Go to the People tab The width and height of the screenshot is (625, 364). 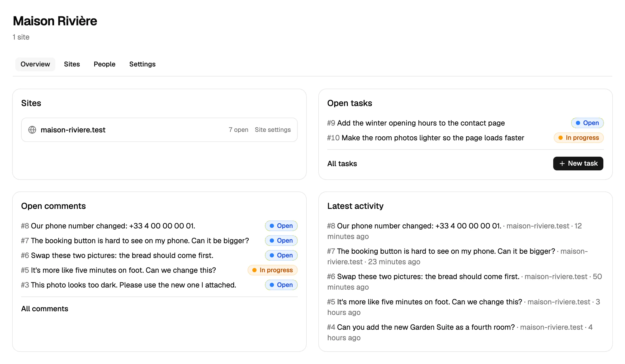click(x=105, y=64)
